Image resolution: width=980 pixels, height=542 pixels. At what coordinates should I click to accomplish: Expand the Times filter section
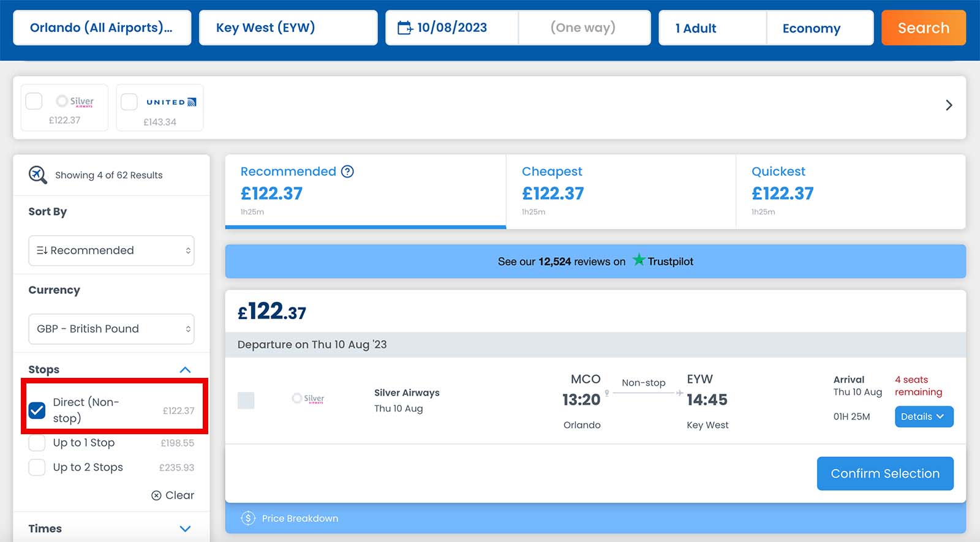tap(185, 529)
